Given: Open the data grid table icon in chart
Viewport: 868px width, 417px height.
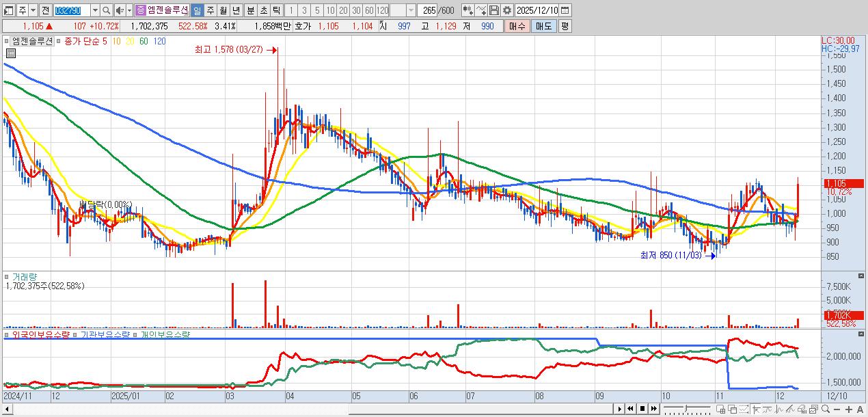Looking at the screenshot, I should (x=10, y=53).
